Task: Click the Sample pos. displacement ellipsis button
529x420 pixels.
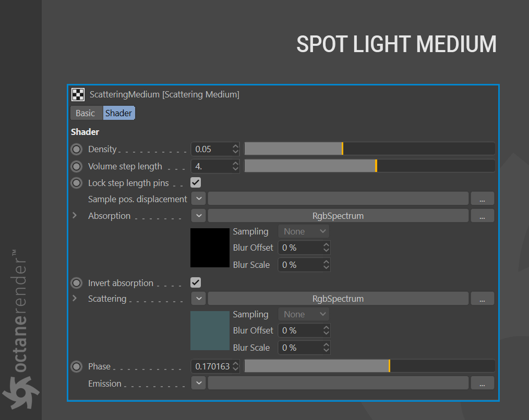Action: click(x=483, y=199)
